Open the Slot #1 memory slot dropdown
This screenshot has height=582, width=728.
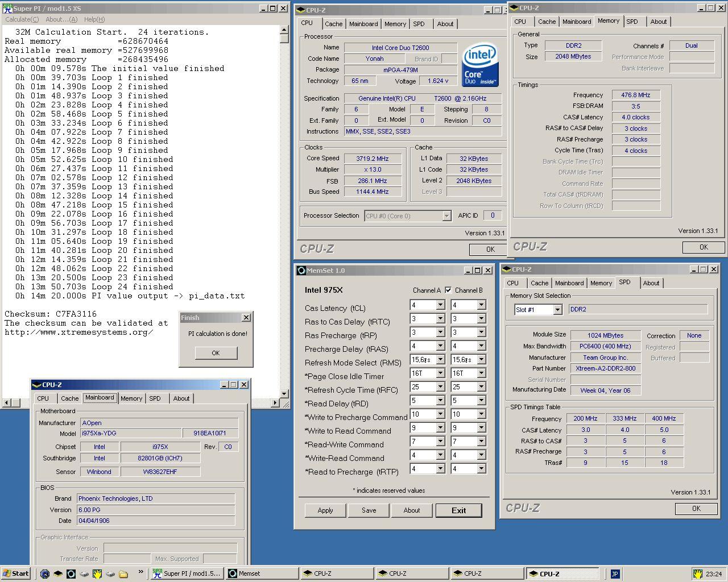[557, 310]
